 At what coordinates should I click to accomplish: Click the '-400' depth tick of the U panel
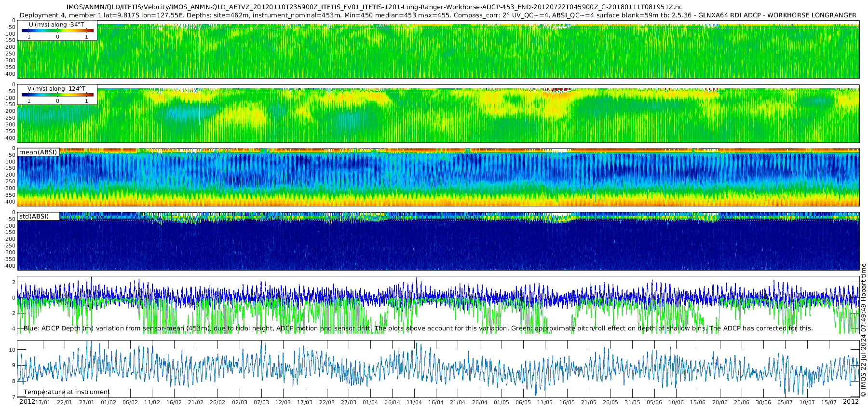pos(10,74)
